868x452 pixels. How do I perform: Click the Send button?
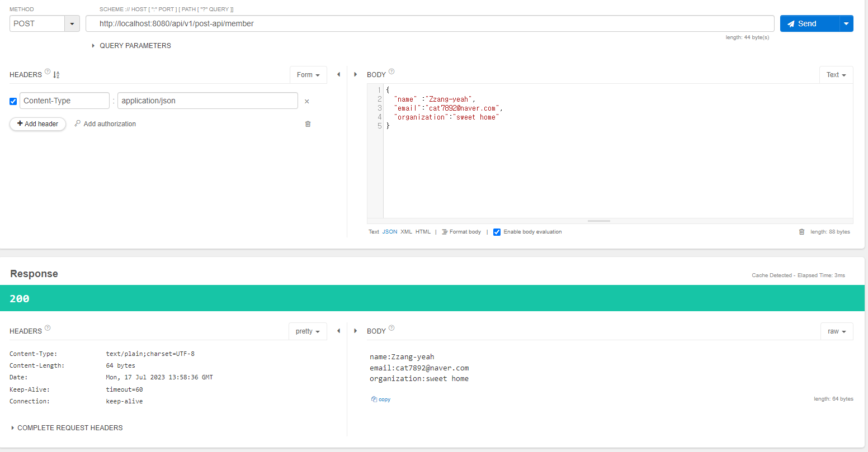click(810, 23)
